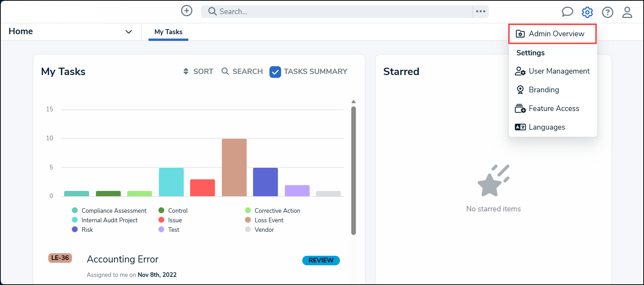Click the plus create-new icon
The image size is (644, 285).
(187, 11)
